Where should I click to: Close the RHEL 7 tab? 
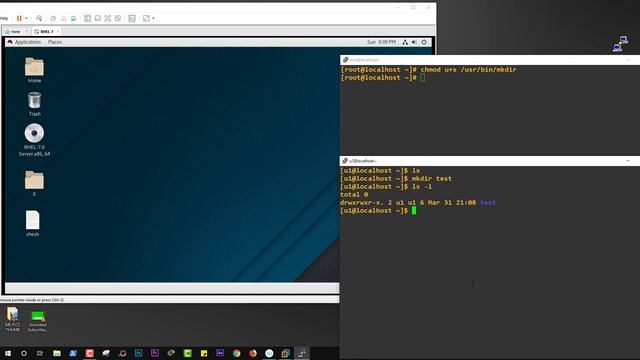pyautogui.click(x=58, y=31)
